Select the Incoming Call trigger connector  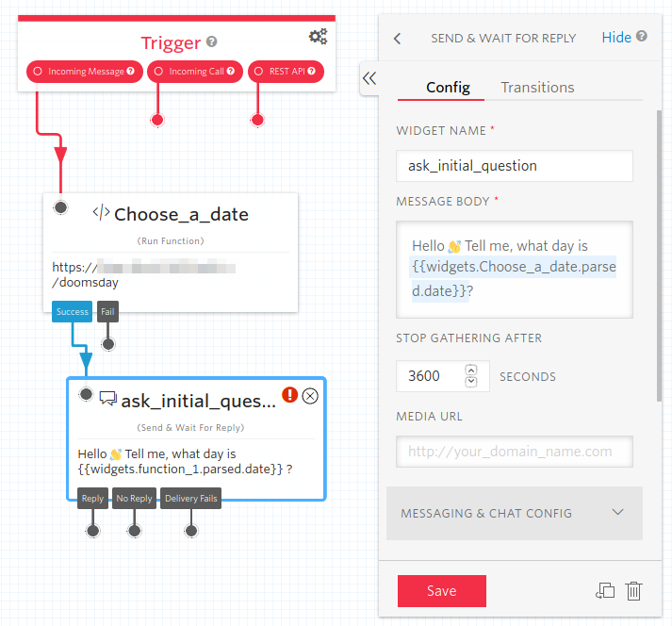coord(195,71)
